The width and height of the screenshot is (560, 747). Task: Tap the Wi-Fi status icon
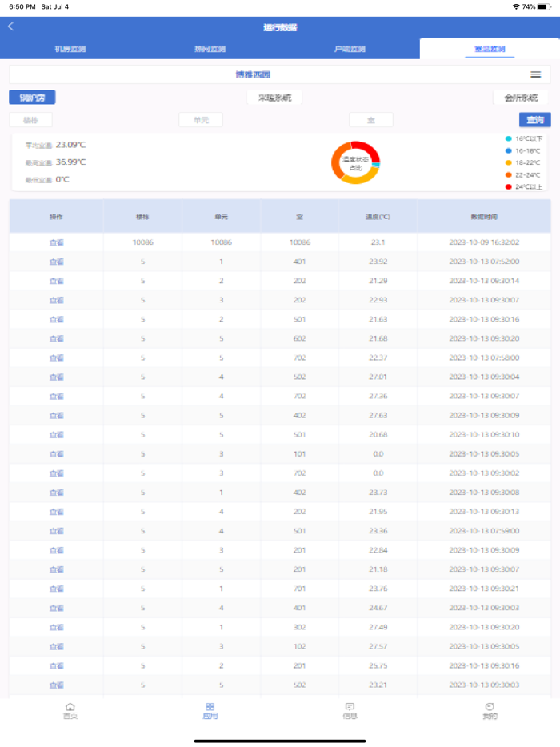pos(516,6)
